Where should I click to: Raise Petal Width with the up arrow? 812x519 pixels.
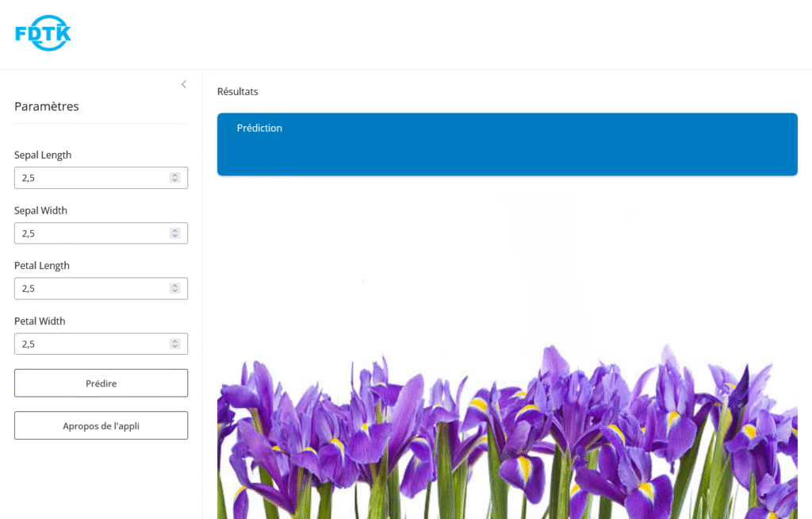coord(174,341)
